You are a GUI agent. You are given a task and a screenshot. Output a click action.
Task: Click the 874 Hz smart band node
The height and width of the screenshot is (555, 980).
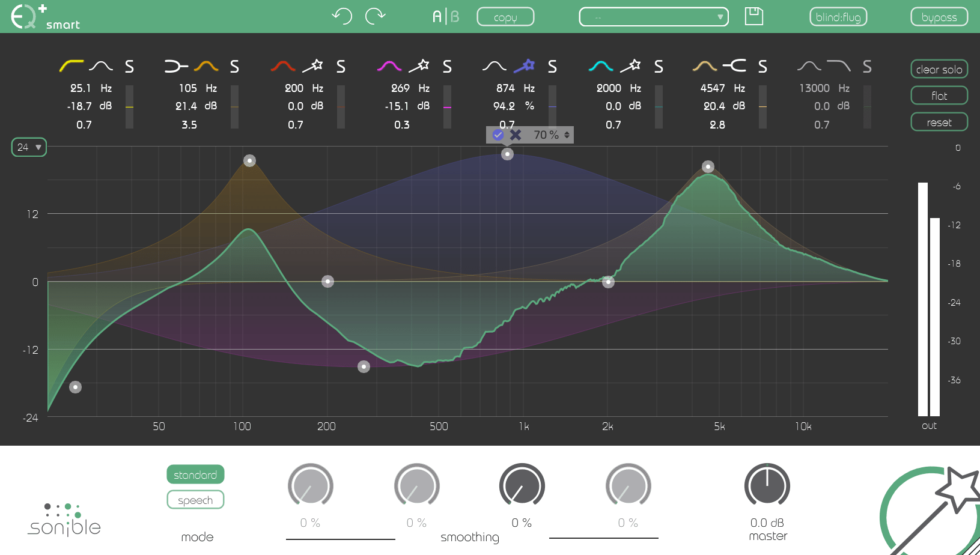pos(507,154)
